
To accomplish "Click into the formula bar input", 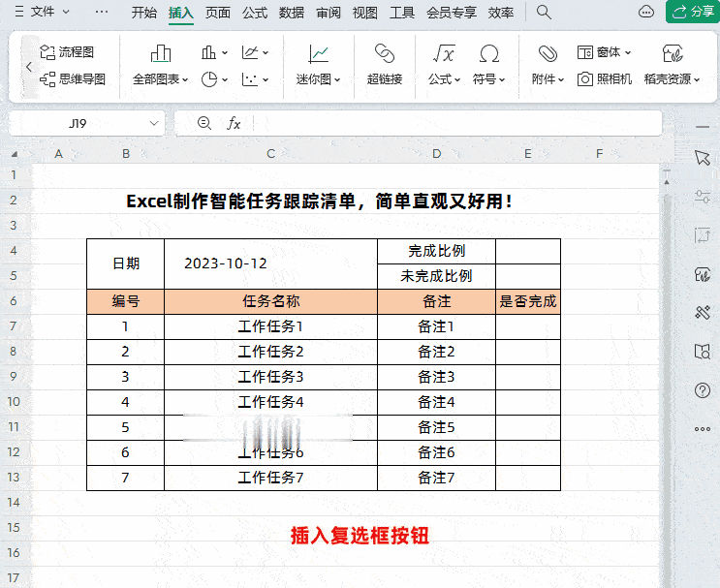I will [456, 123].
